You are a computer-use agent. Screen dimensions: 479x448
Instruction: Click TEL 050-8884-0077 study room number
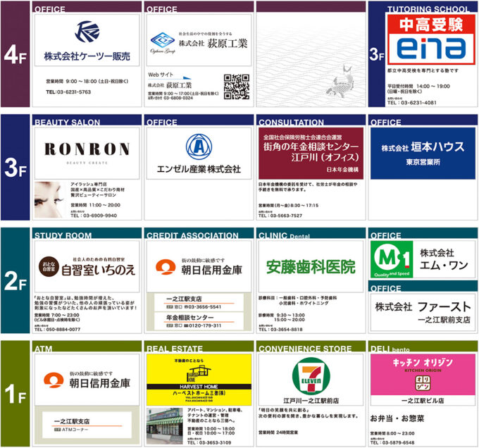click(58, 329)
